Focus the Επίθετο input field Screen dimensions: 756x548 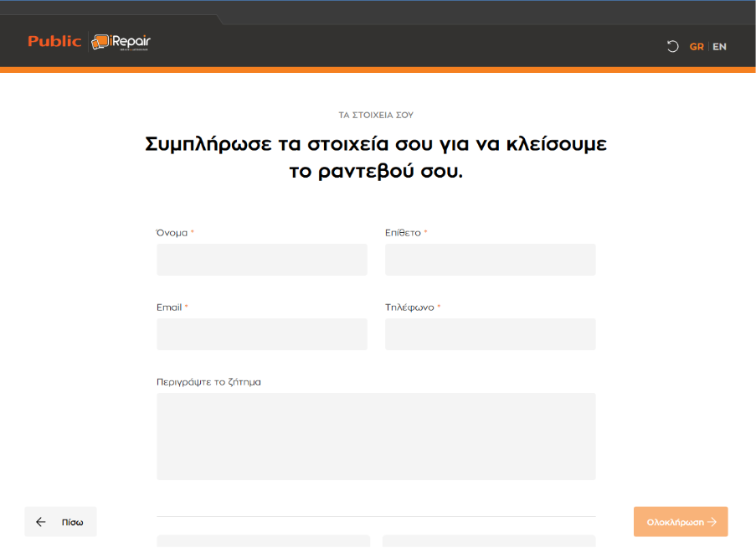coord(490,260)
